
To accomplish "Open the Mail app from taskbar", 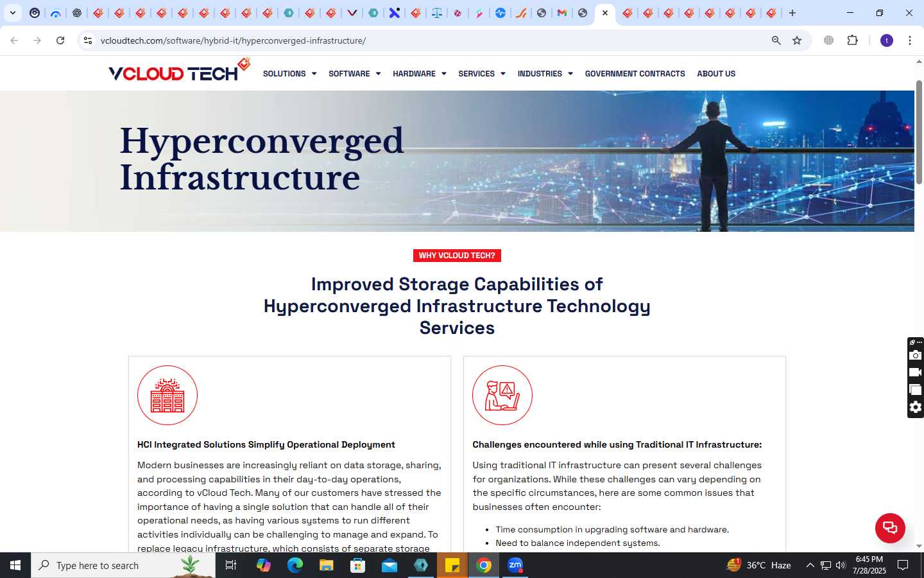I will coord(389,565).
